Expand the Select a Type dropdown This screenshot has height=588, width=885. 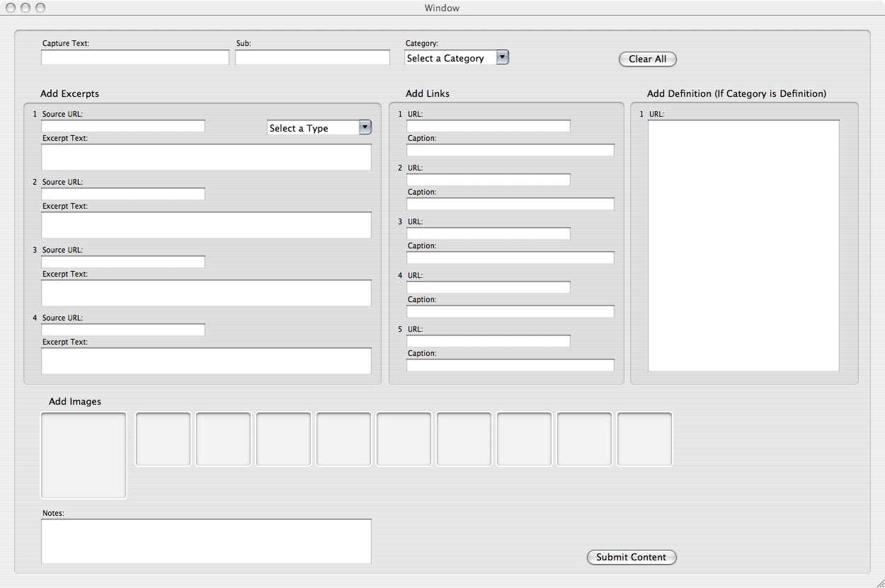point(319,128)
